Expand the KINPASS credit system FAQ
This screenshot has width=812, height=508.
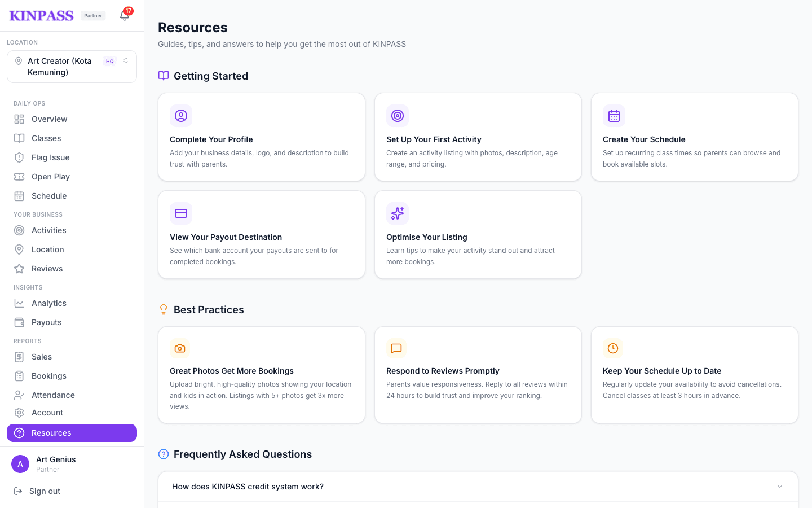click(x=478, y=487)
